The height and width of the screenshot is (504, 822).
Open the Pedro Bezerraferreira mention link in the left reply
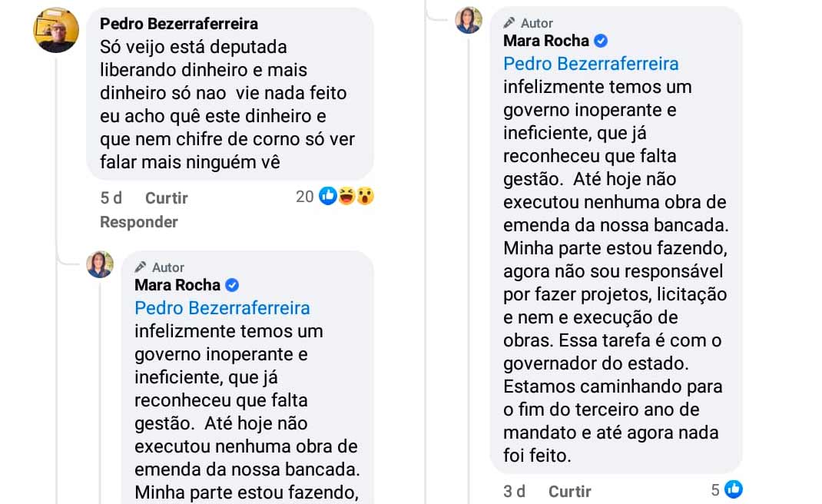point(222,308)
